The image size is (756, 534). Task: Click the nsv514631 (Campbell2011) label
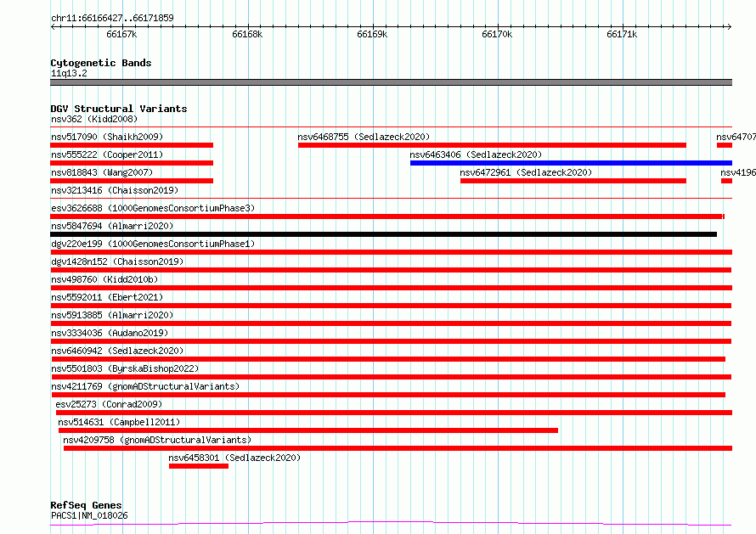(x=119, y=422)
